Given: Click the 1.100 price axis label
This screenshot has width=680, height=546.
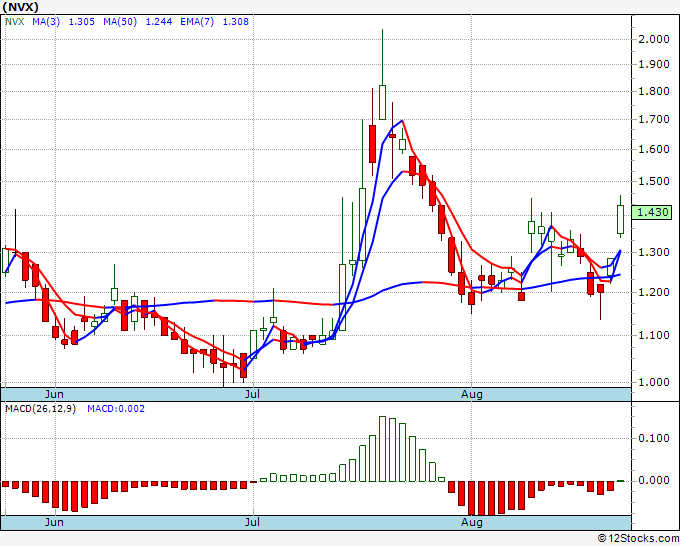Looking at the screenshot, I should [654, 335].
